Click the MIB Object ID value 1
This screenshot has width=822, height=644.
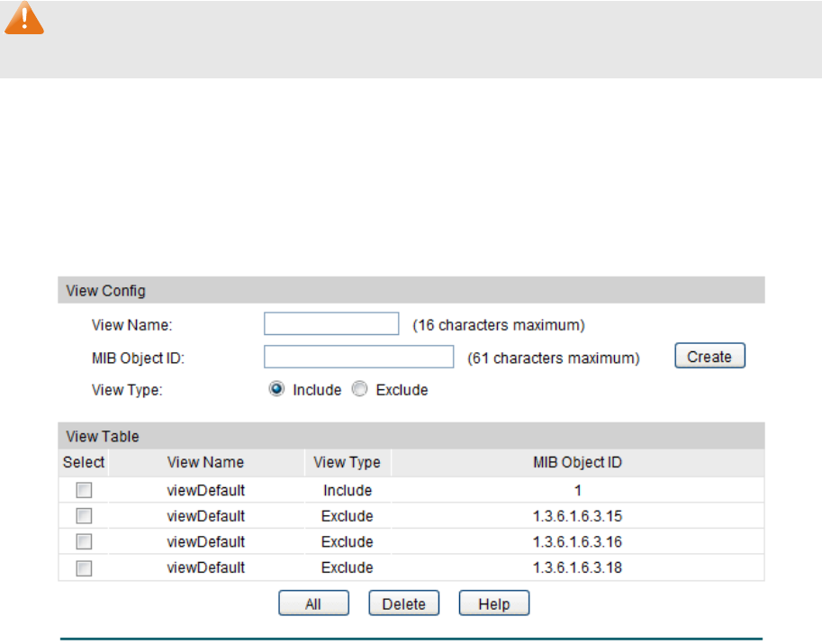(578, 490)
